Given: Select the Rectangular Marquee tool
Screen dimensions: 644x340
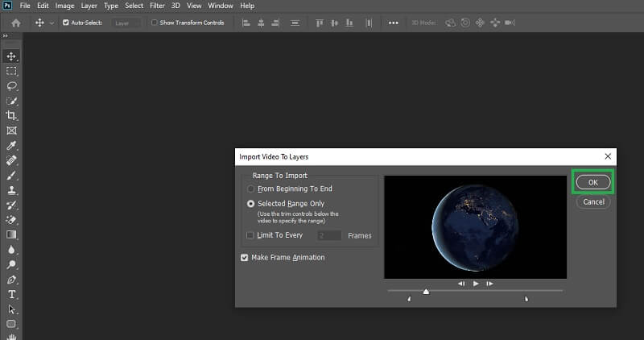Looking at the screenshot, I should pyautogui.click(x=11, y=71).
